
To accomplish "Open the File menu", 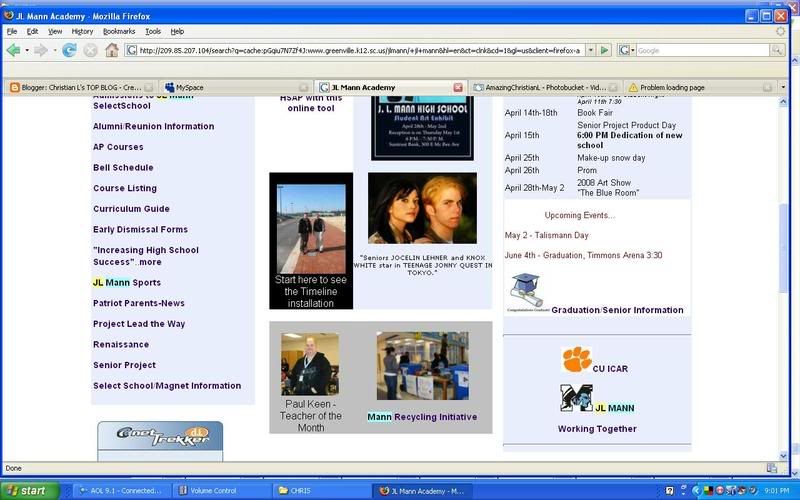I will click(12, 32).
